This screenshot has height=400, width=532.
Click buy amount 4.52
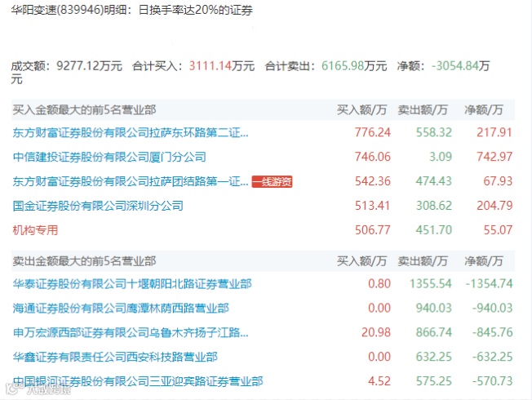379,381
